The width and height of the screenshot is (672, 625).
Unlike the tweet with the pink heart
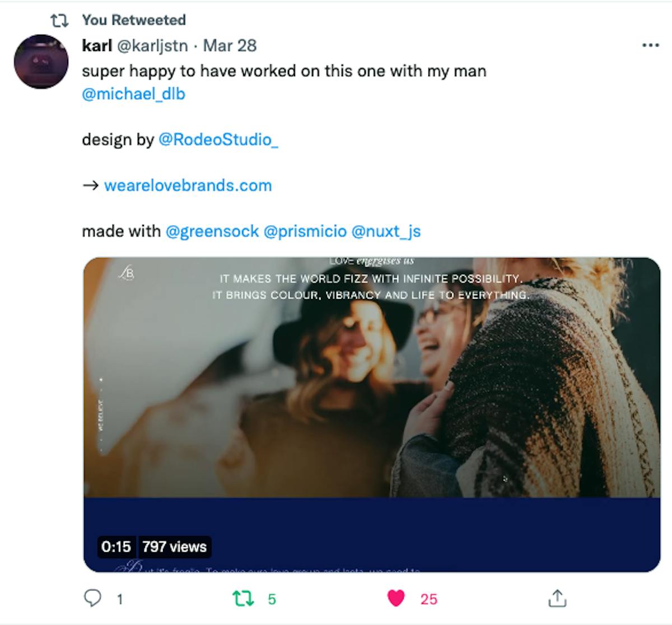coord(396,599)
